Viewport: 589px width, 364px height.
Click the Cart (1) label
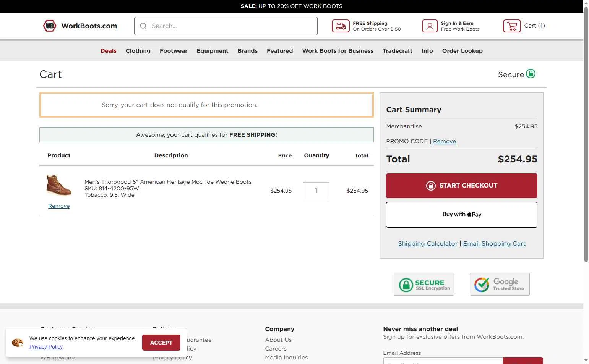point(534,26)
